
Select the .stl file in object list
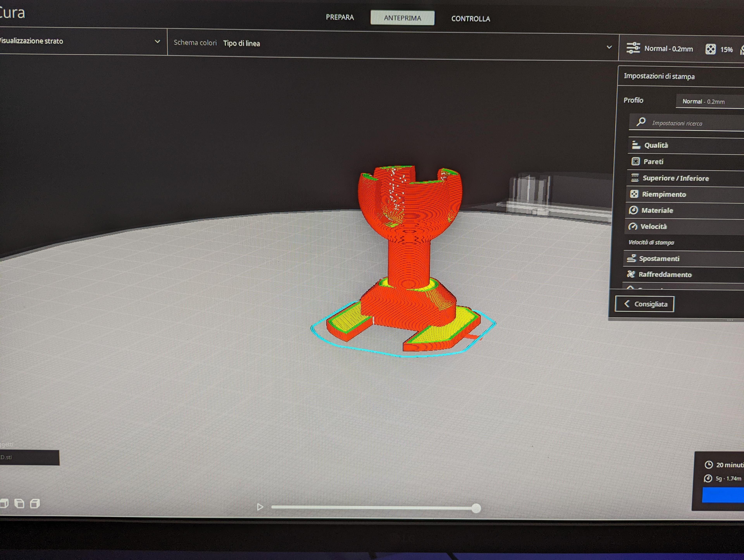(30, 457)
